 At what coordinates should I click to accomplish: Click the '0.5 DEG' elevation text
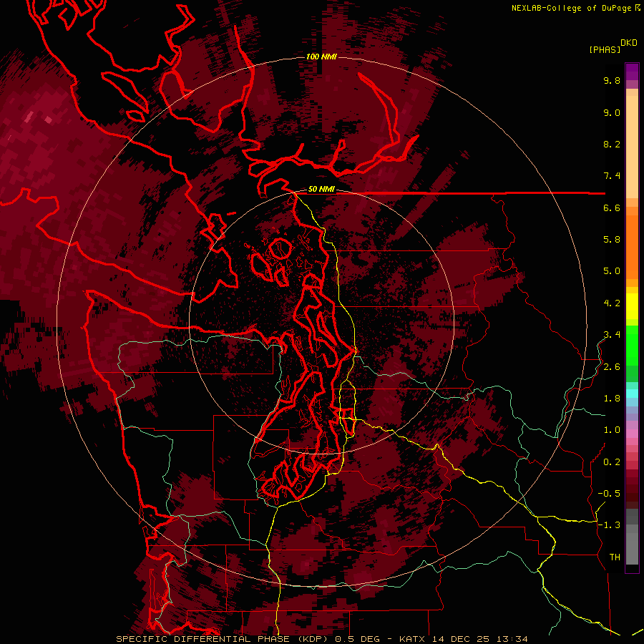pyautogui.click(x=357, y=639)
